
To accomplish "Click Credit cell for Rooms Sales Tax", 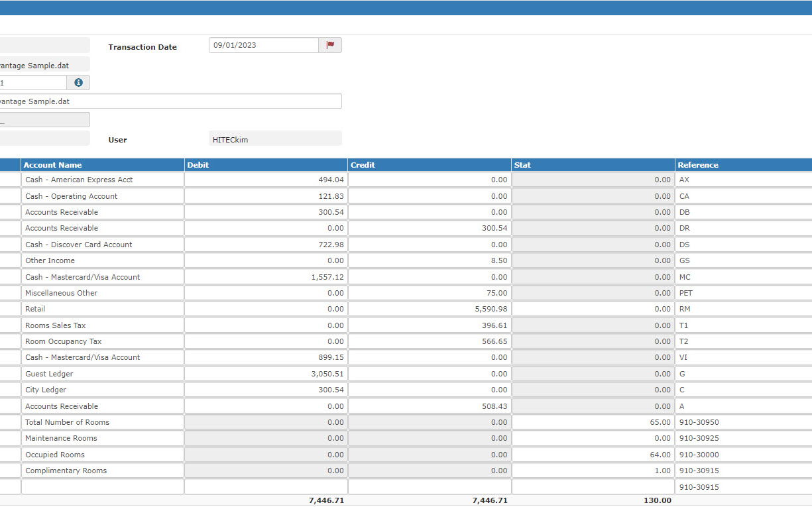I will pyautogui.click(x=429, y=325).
